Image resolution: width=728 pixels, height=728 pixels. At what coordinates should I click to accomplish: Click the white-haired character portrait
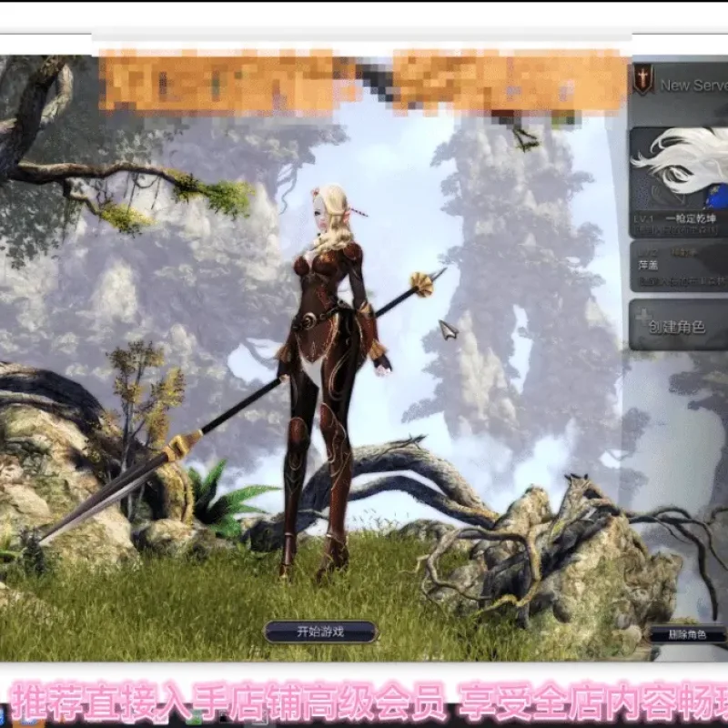[x=679, y=168]
